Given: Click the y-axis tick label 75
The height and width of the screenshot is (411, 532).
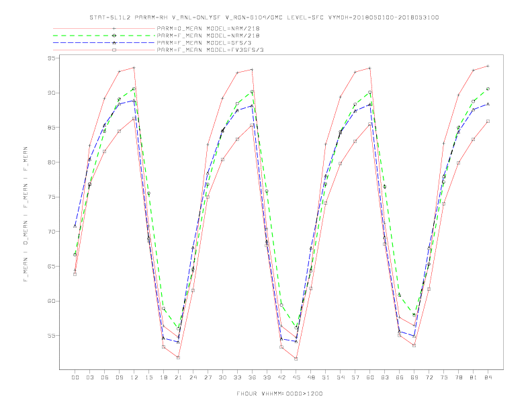Looking at the screenshot, I should 51,197.
